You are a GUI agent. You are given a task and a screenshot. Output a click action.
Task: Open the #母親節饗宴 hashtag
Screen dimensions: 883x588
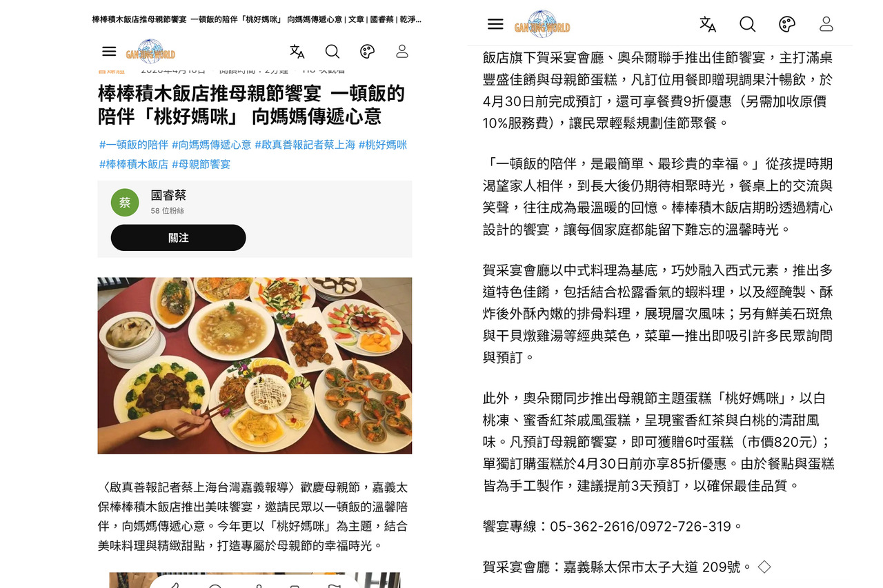pyautogui.click(x=201, y=164)
